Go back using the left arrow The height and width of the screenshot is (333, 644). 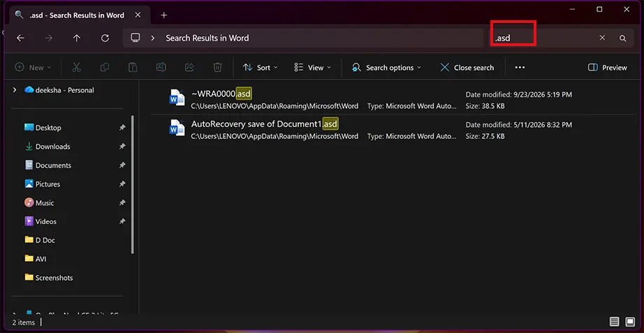point(20,38)
